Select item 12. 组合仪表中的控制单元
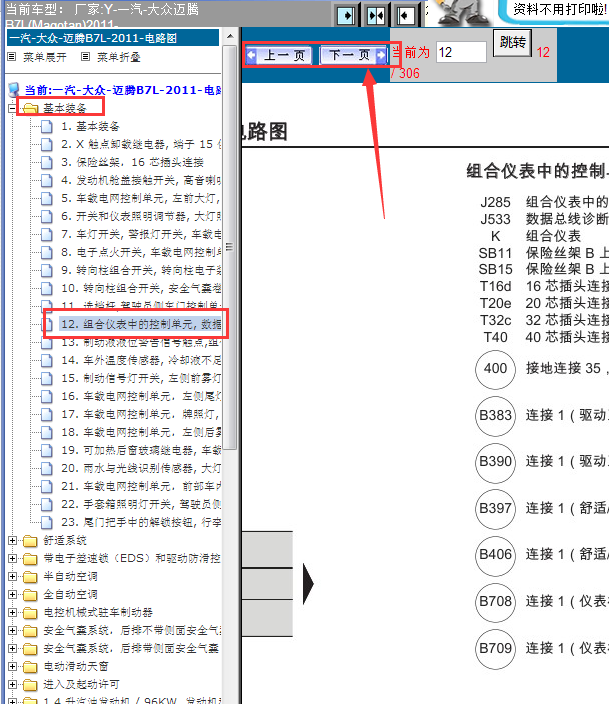The height and width of the screenshot is (704, 609). coord(141,324)
